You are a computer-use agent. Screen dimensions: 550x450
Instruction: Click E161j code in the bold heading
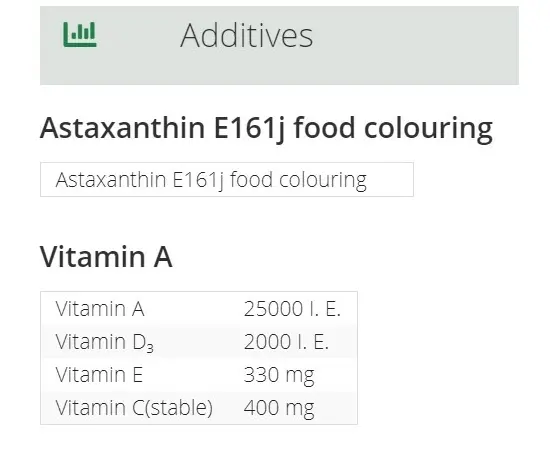click(x=249, y=129)
